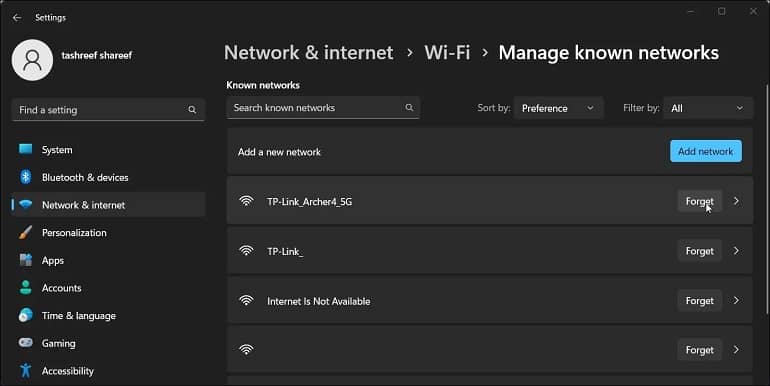
Task: Open the Sort by Preference dropdown
Action: (558, 108)
